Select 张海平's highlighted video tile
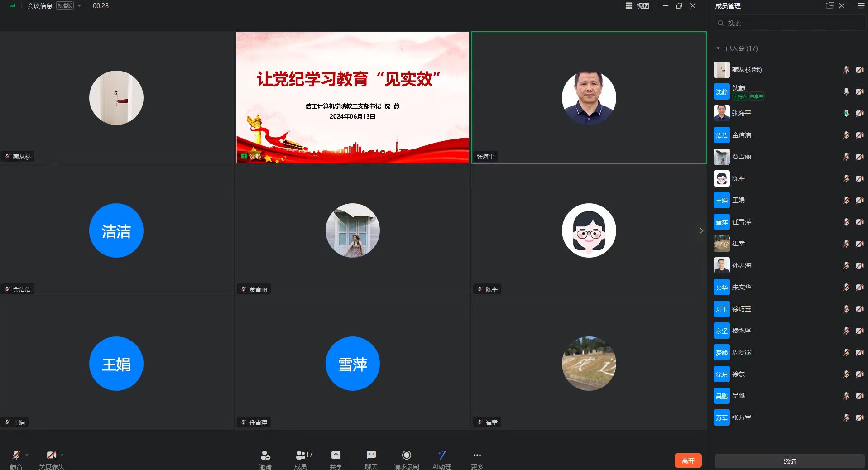The height and width of the screenshot is (470, 868). click(x=589, y=97)
